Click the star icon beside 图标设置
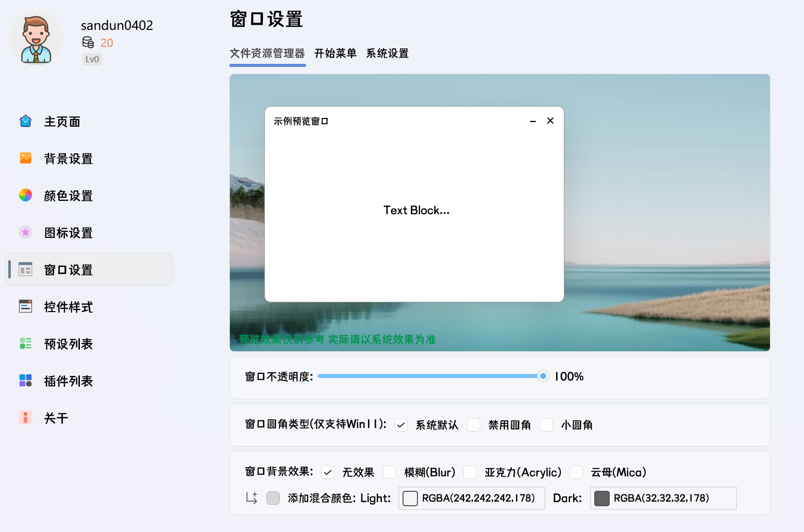Image resolution: width=804 pixels, height=532 pixels. coord(25,232)
